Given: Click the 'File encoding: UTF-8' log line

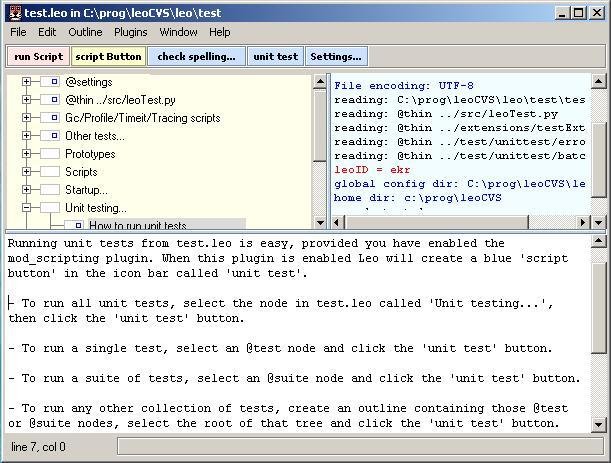Looking at the screenshot, I should (404, 86).
